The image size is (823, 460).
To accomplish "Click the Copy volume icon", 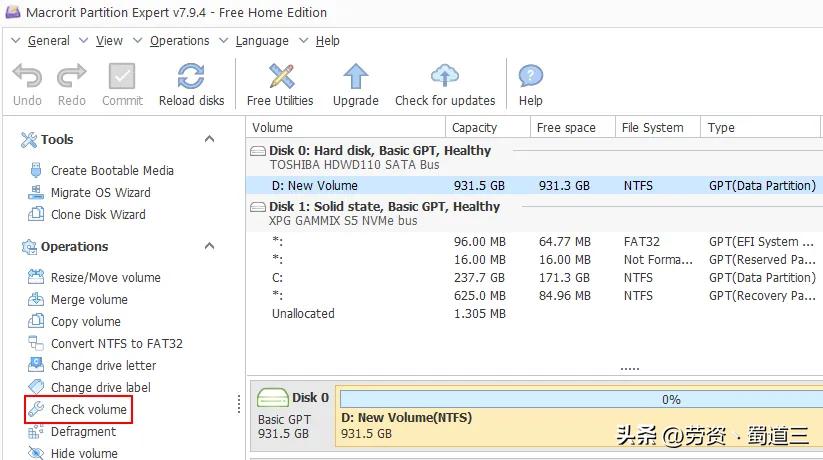I will [x=36, y=321].
